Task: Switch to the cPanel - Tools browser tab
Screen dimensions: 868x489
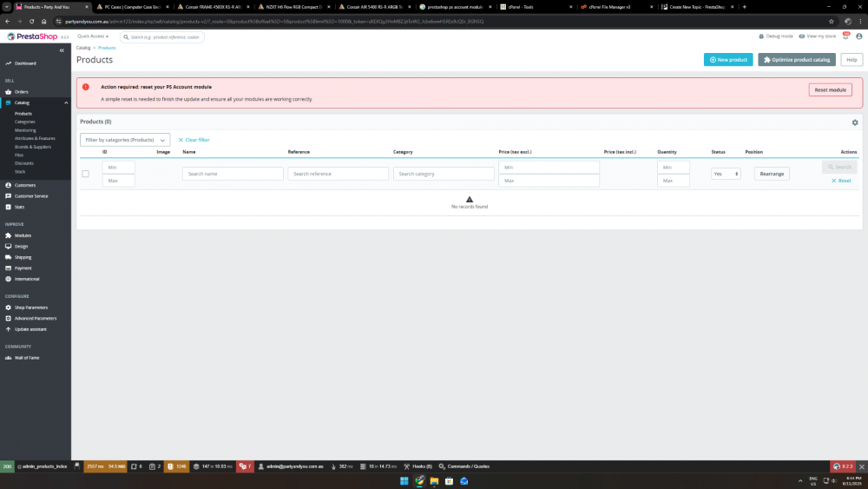Action: [536, 7]
